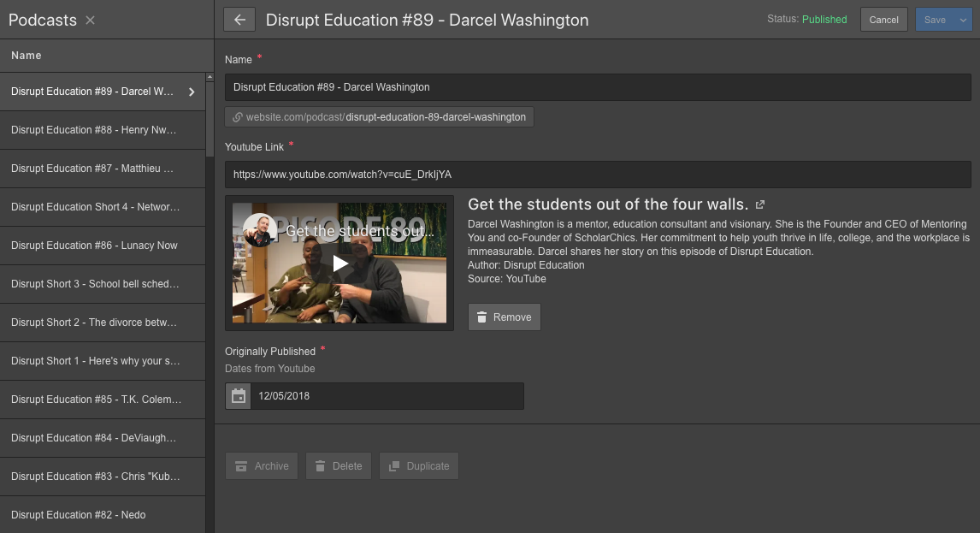The height and width of the screenshot is (533, 980).
Task: Edit the Originally Published date field
Action: [387, 396]
